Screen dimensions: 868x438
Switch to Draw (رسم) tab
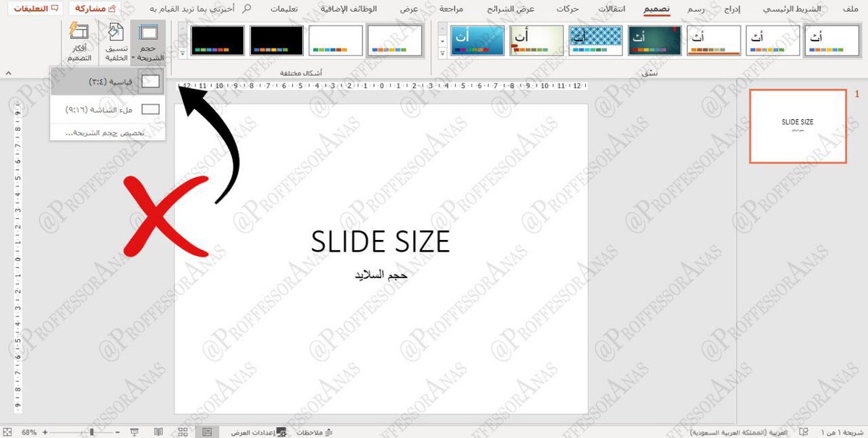point(697,9)
